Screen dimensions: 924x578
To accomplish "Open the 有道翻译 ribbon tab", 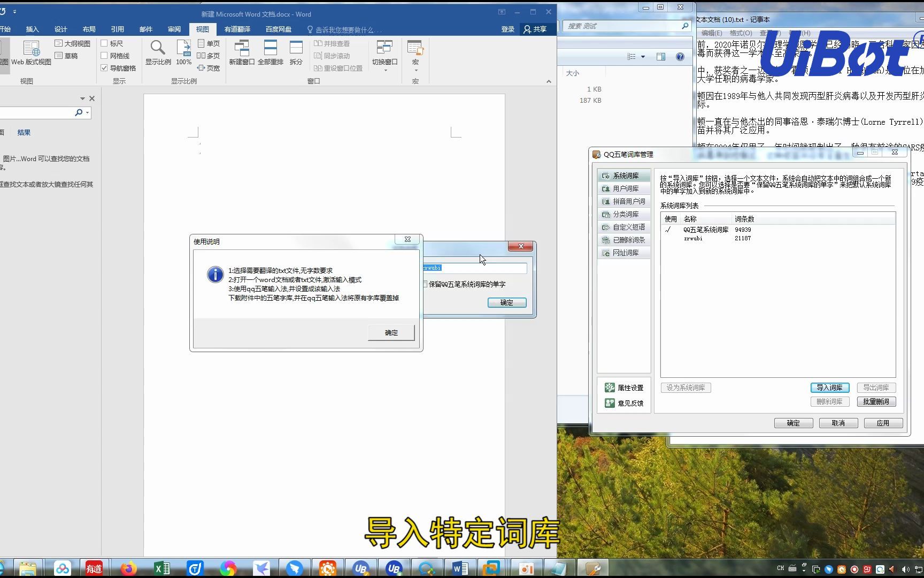I will point(237,29).
